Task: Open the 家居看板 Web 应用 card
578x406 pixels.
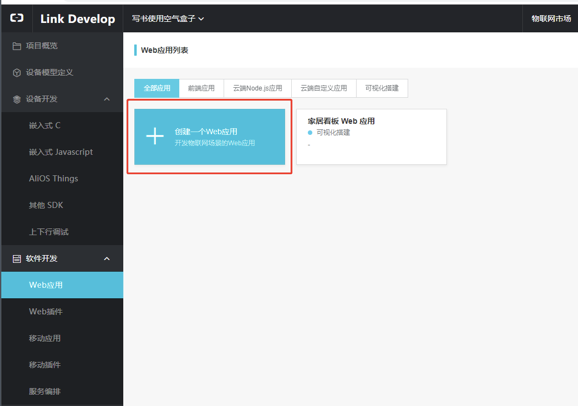Action: [x=372, y=136]
